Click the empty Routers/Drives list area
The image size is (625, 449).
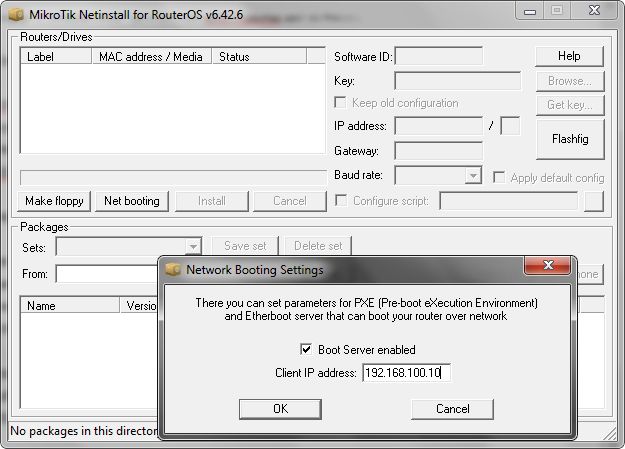(x=173, y=108)
